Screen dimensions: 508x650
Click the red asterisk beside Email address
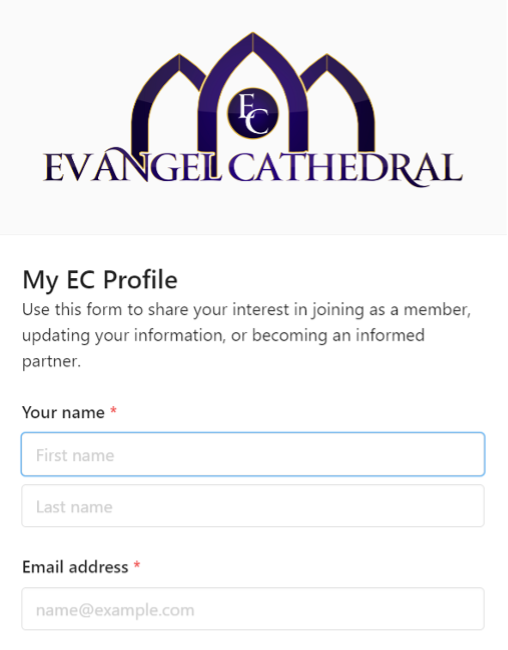(x=137, y=565)
